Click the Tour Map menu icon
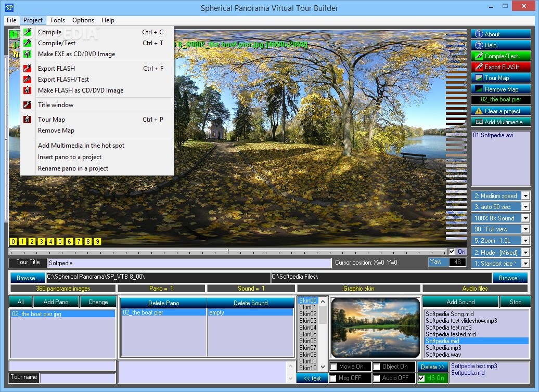The width and height of the screenshot is (539, 392). (27, 119)
